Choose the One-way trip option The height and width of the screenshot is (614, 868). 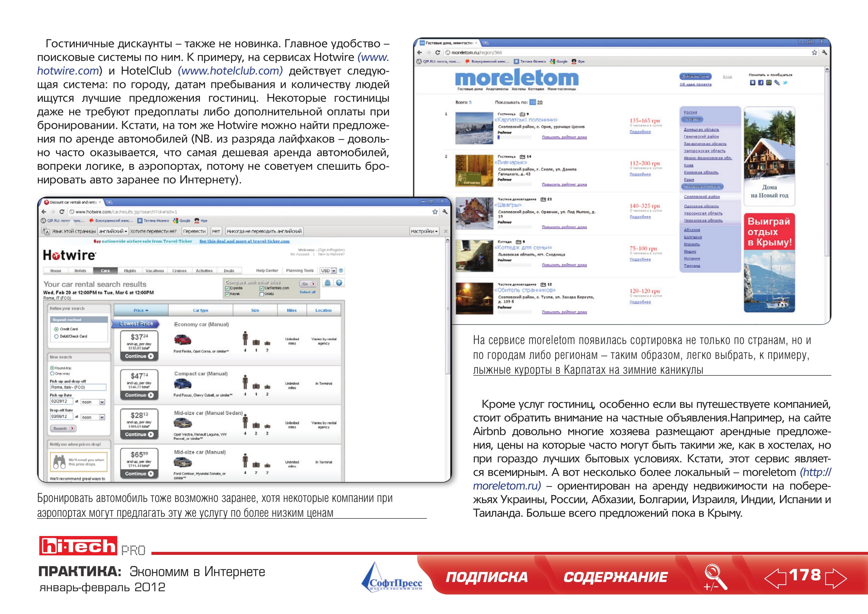52,373
